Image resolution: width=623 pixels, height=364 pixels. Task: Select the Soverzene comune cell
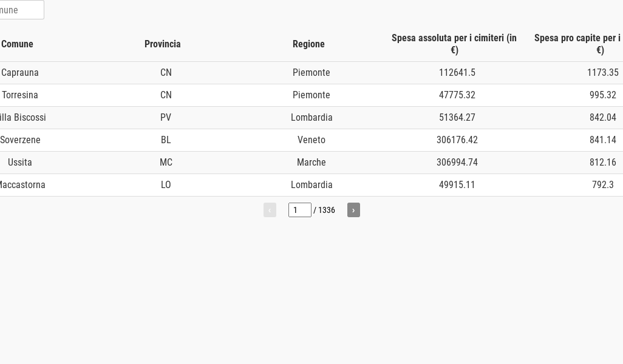[20, 140]
